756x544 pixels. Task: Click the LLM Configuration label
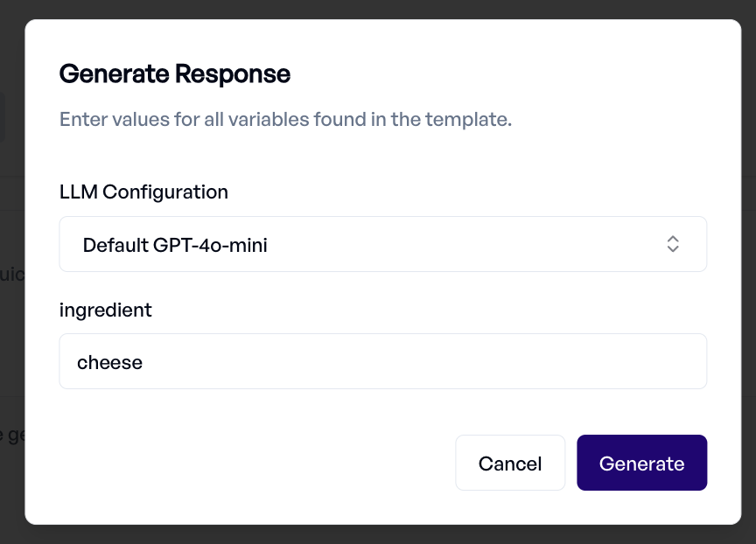tap(143, 192)
